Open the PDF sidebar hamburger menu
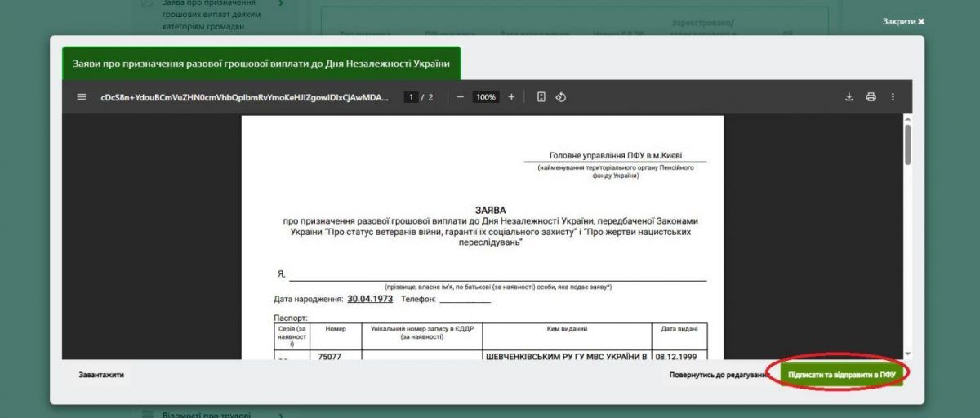This screenshot has height=418, width=980. 81,97
